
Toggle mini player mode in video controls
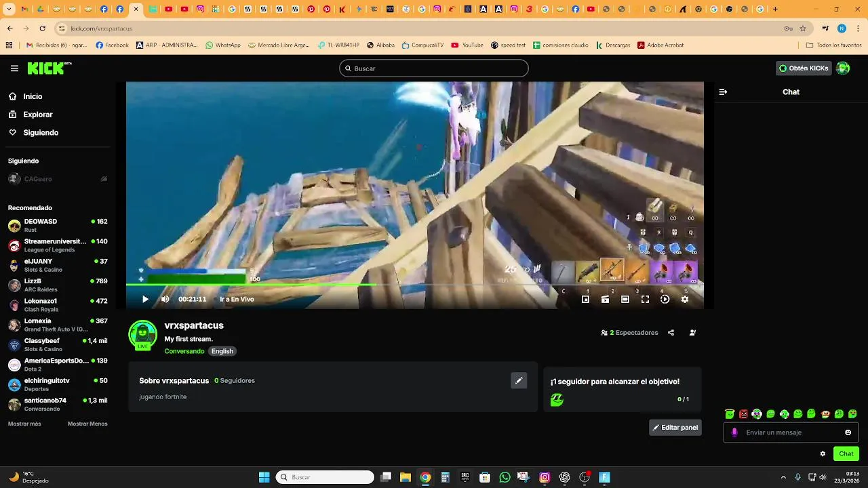585,299
